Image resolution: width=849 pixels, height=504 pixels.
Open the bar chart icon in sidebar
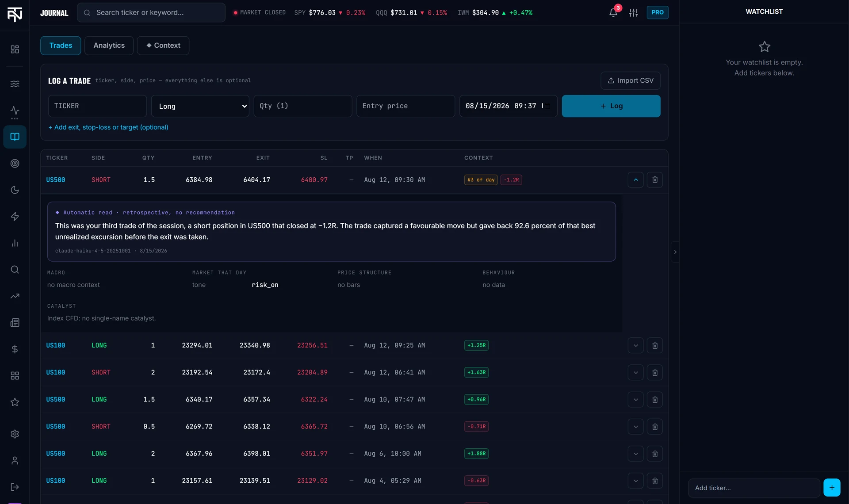[15, 243]
